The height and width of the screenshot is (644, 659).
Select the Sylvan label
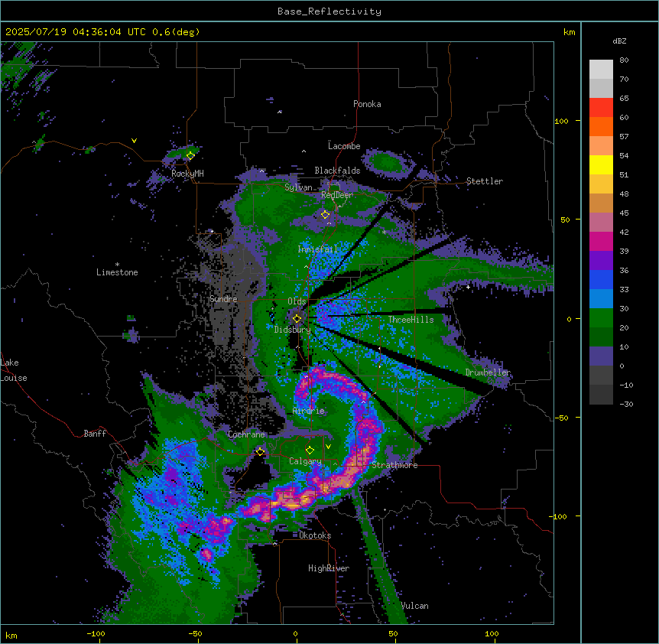[298, 187]
